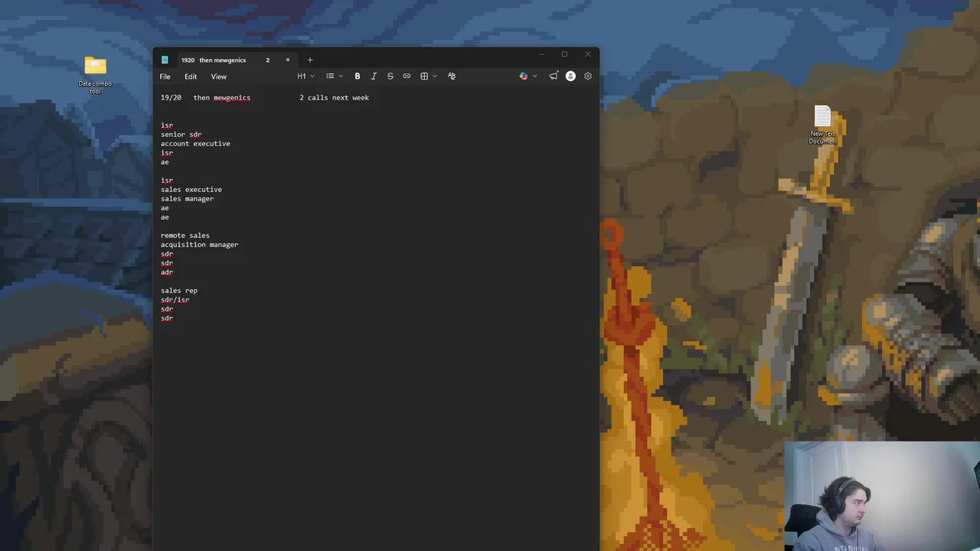Toggle italic formatting in Notepad
980x551 pixels.
pos(374,77)
